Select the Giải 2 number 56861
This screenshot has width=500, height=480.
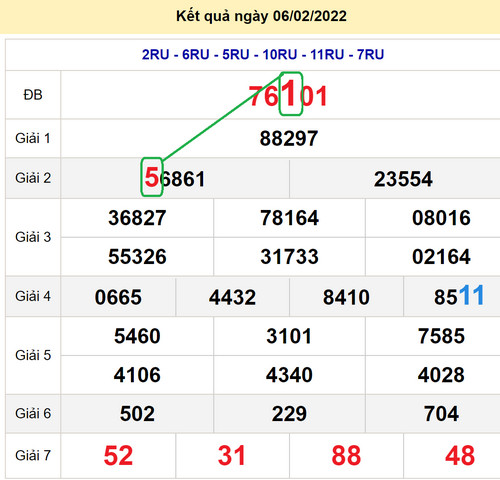[x=175, y=178]
